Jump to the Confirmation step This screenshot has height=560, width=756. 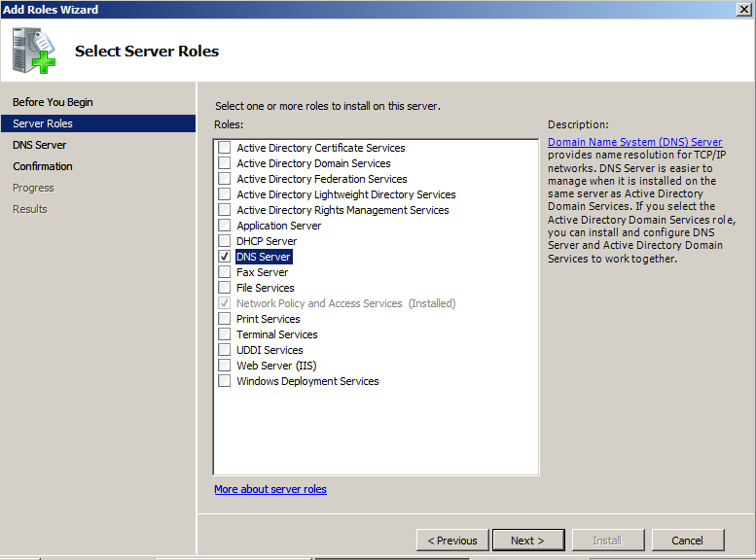point(43,166)
